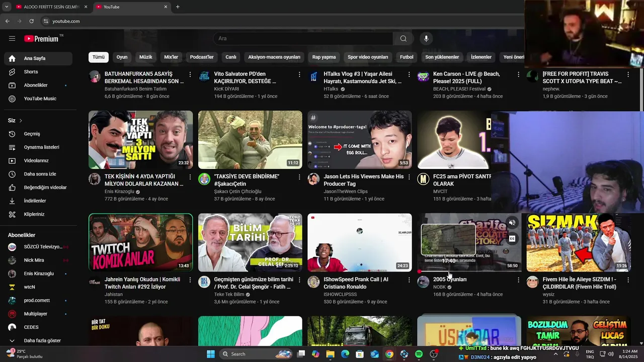Screen dimensions: 644x362
Task: Click Microsoft Edge taskbar icon
Action: 345,354
